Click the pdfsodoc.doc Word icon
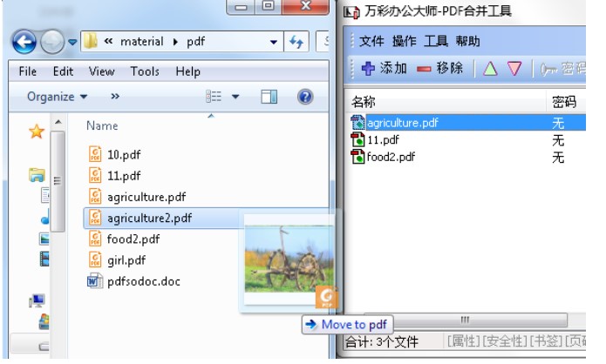Image resolution: width=606 pixels, height=364 pixels. (95, 281)
